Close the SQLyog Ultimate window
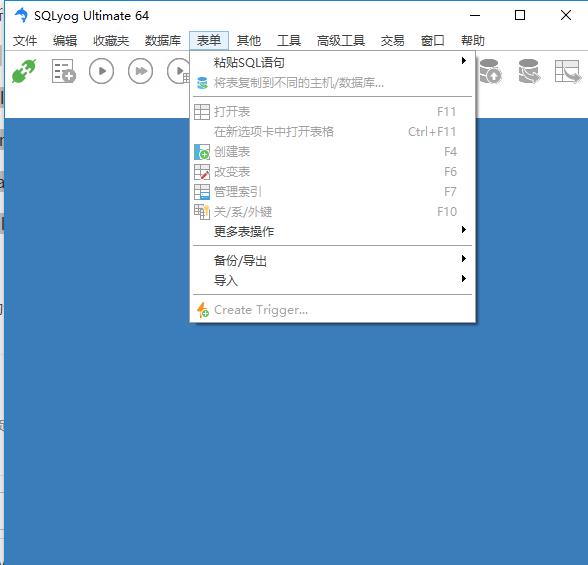Image resolution: width=588 pixels, height=565 pixels. (x=566, y=15)
